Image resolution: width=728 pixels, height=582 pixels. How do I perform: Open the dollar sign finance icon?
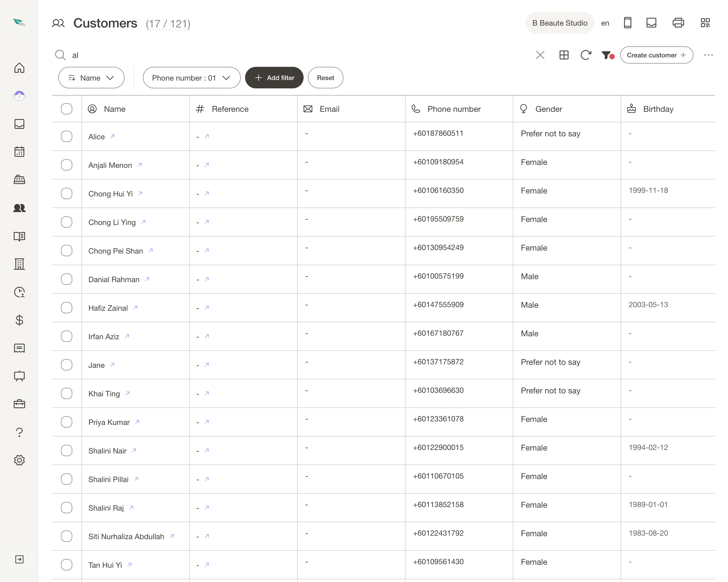click(x=19, y=320)
